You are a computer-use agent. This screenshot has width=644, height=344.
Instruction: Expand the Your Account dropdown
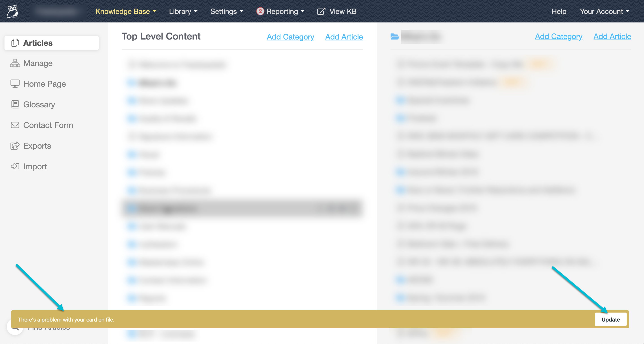click(604, 11)
